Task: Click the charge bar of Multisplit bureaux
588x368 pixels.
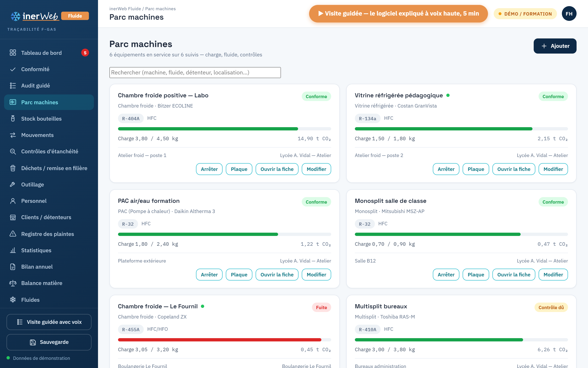Action: tap(461, 340)
